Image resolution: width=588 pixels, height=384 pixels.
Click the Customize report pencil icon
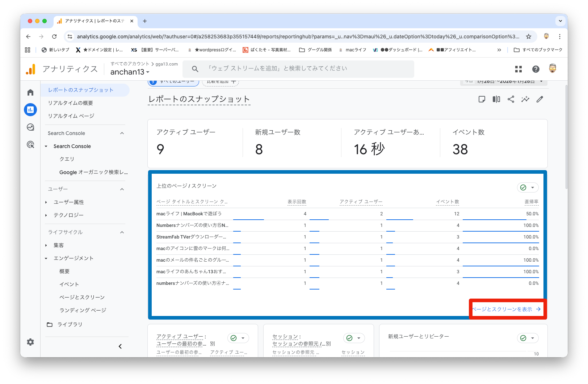click(540, 99)
